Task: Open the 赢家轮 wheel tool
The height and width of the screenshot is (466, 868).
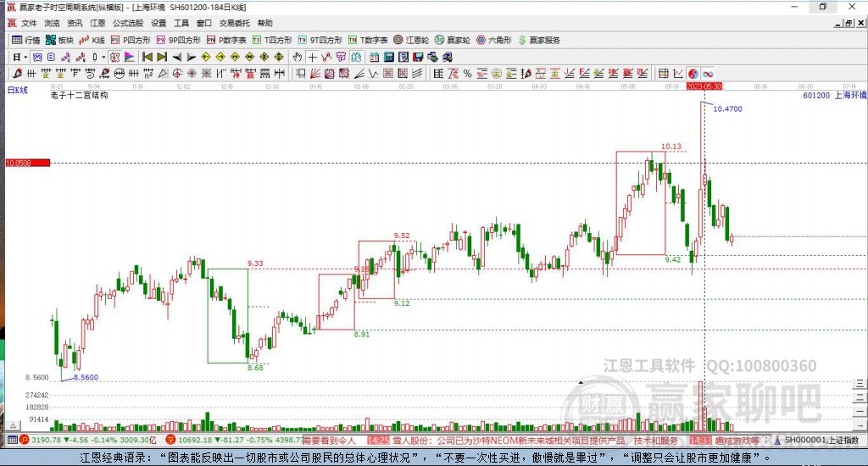Action: point(453,40)
